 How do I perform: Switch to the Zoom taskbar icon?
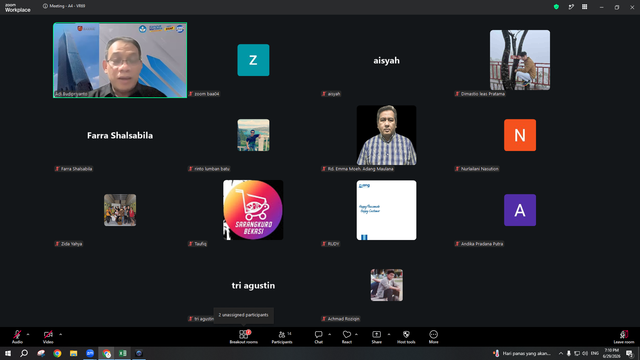click(90, 353)
